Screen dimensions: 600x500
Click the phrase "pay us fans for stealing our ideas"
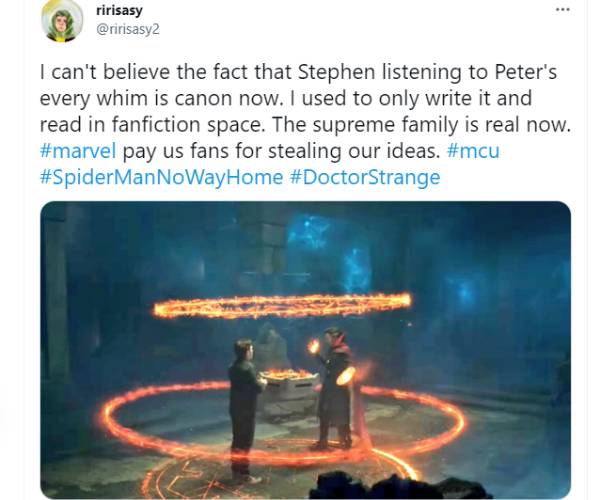click(281, 151)
